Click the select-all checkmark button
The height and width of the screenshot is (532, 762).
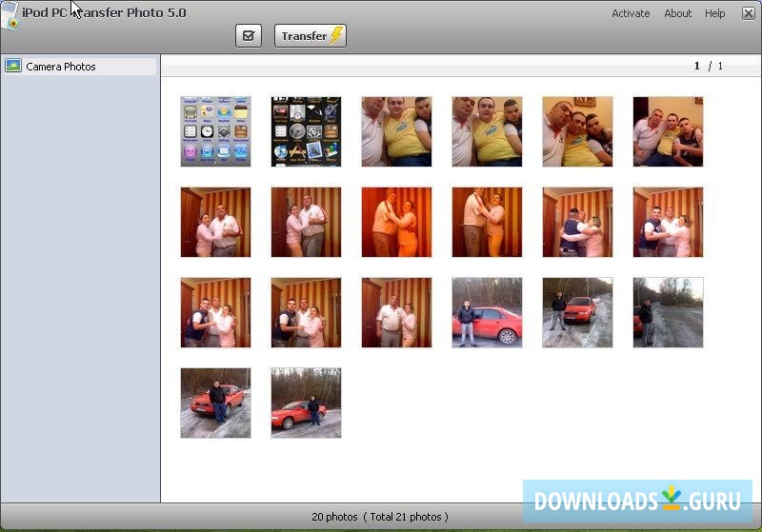point(249,36)
